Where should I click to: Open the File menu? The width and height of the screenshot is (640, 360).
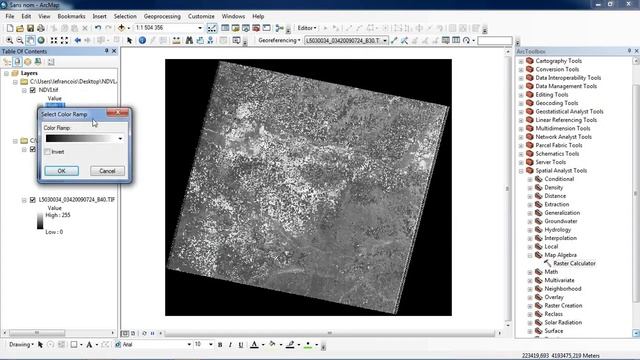[x=10, y=16]
